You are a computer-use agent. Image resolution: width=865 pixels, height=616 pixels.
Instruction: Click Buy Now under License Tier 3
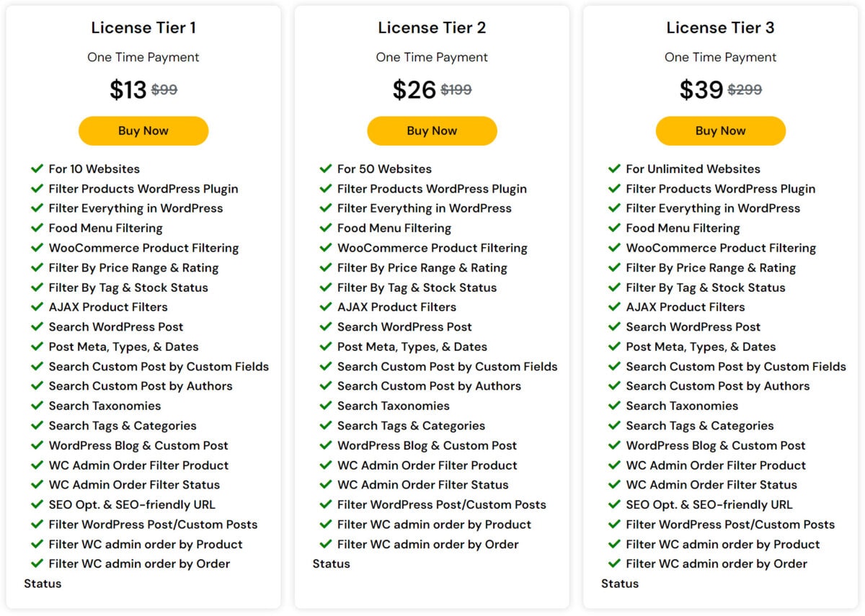(x=720, y=130)
